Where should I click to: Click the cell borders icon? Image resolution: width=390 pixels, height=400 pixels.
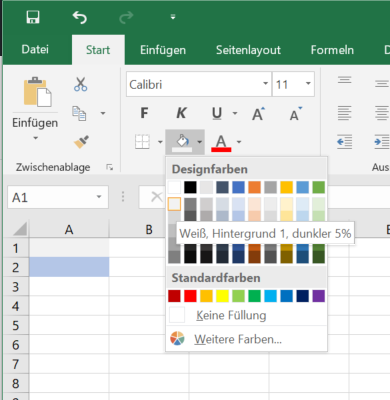(142, 142)
